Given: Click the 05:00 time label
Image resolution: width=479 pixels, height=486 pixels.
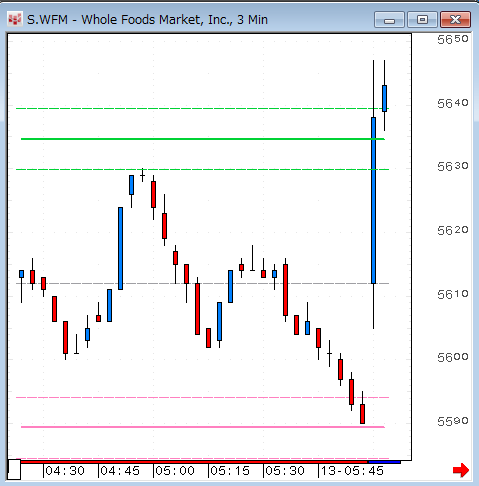Looking at the screenshot, I should point(175,471).
